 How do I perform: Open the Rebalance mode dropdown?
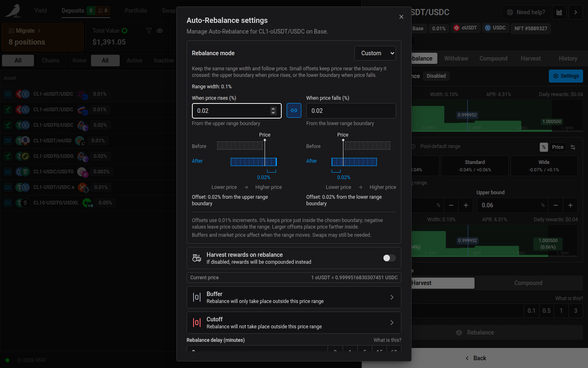point(375,53)
